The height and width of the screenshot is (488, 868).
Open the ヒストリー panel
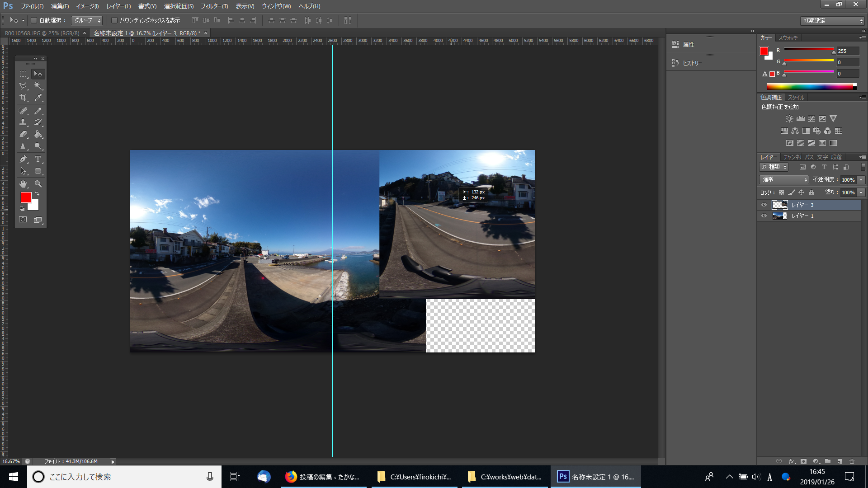coord(692,63)
